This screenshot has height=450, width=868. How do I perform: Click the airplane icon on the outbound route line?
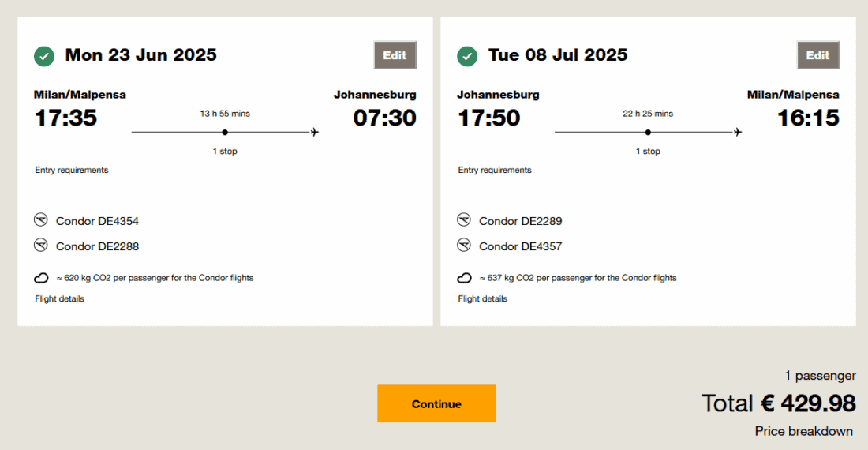315,132
